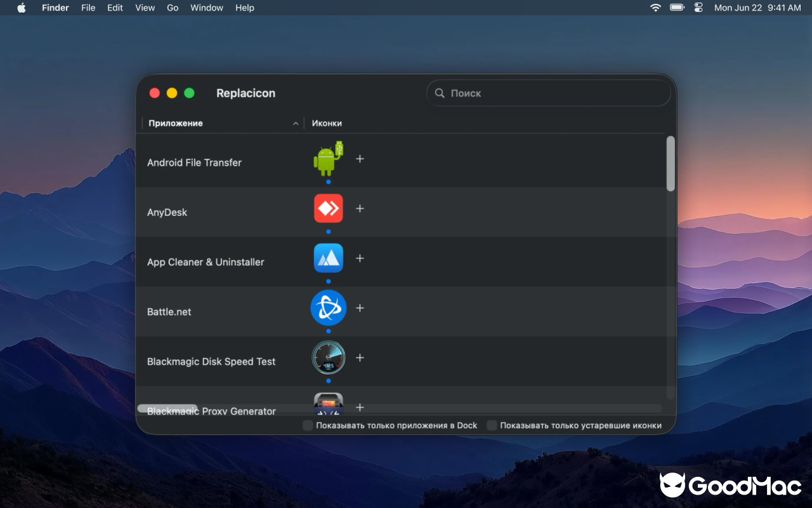Click the date and time in menu bar

click(757, 8)
